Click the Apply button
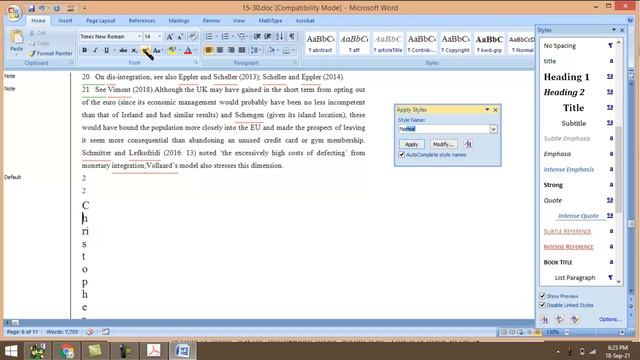 [411, 144]
